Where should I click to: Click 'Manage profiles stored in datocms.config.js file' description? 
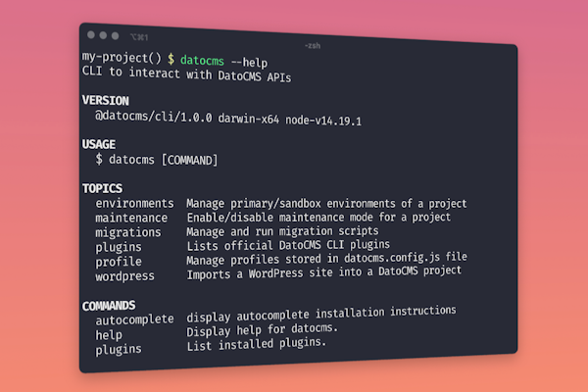(x=326, y=259)
